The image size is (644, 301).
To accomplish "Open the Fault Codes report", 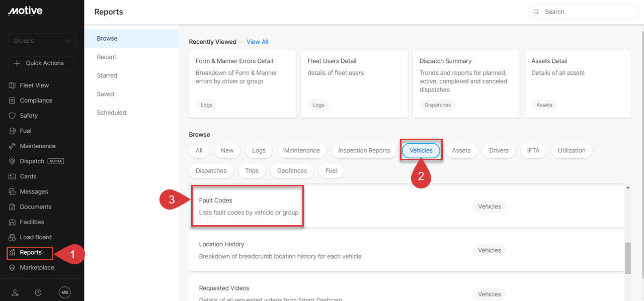I will (216, 200).
